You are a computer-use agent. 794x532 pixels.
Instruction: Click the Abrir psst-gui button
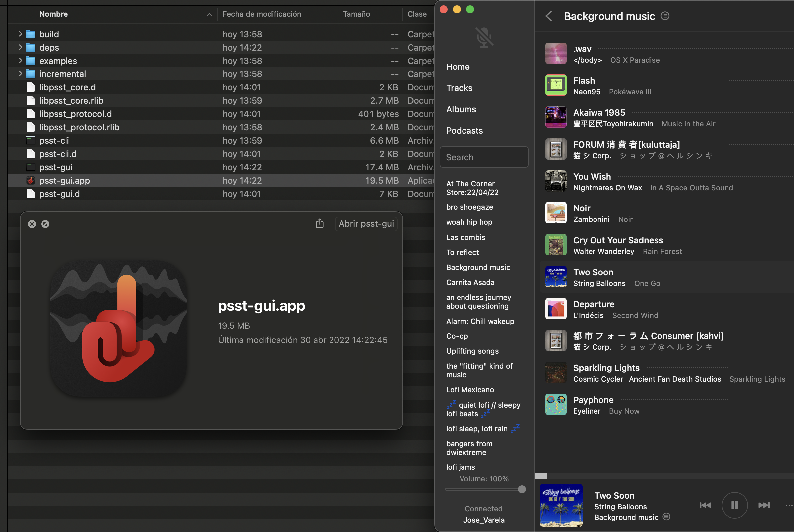366,224
